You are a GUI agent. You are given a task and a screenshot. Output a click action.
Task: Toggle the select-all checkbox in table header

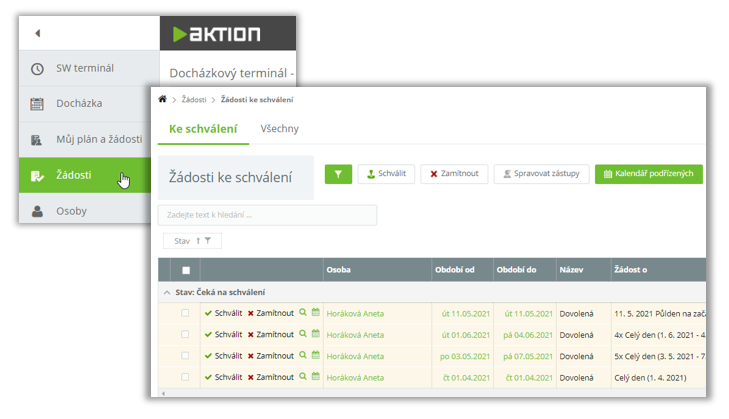click(x=185, y=270)
